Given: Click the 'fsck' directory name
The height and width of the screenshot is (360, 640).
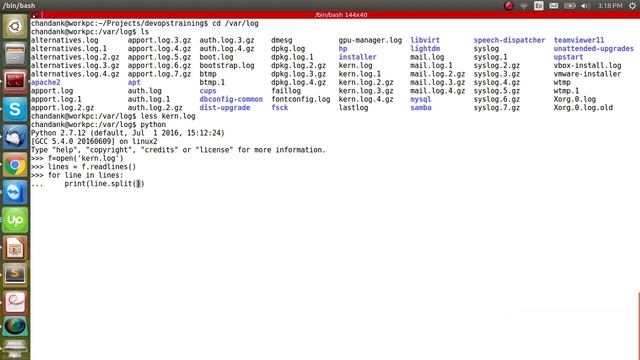Looking at the screenshot, I should tap(280, 108).
